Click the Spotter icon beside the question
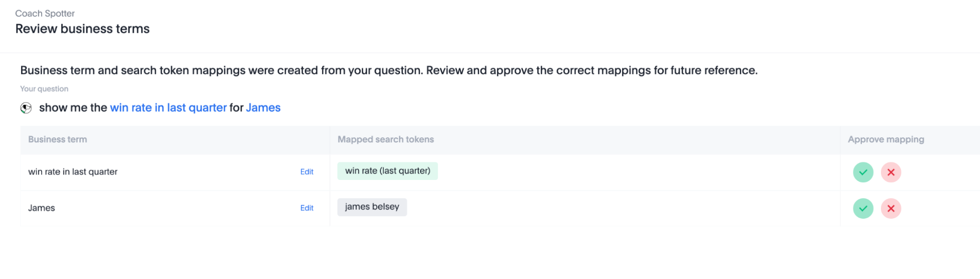980x279 pixels. tap(26, 108)
